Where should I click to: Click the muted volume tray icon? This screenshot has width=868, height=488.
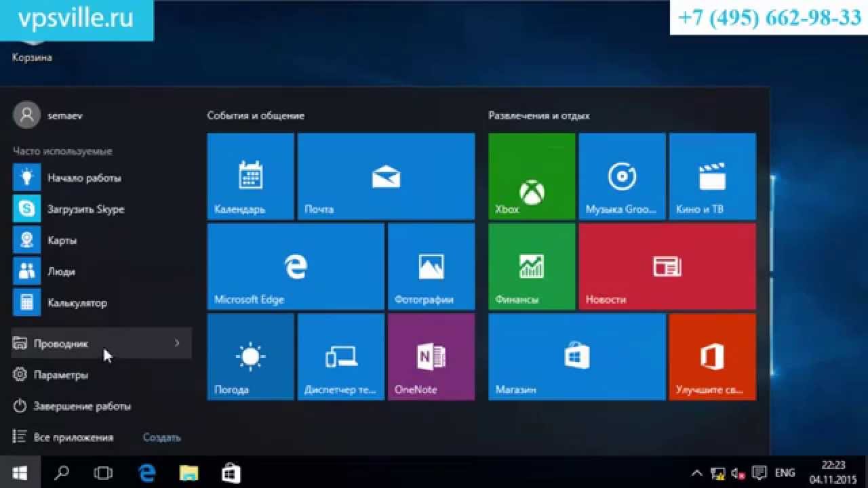click(x=739, y=472)
